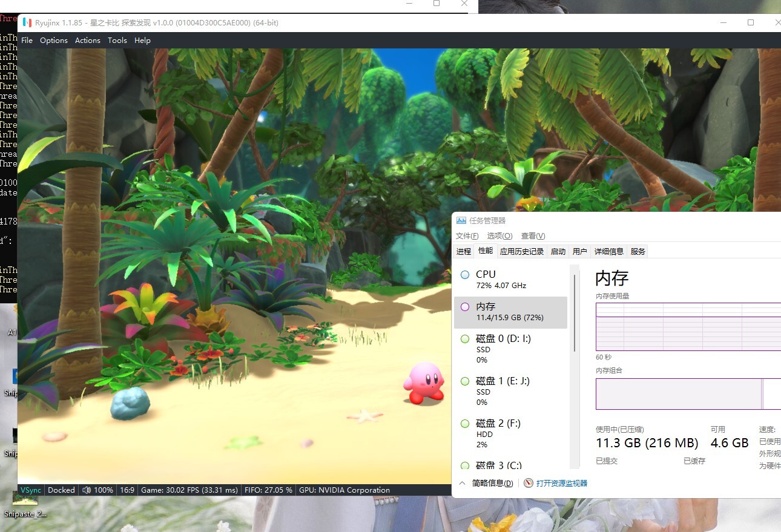
Task: Open the Tools menu in Ryujinx
Action: pos(117,41)
